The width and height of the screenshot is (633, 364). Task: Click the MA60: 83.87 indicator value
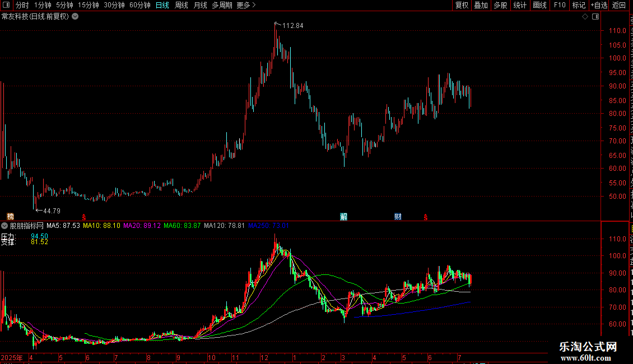[182, 226]
